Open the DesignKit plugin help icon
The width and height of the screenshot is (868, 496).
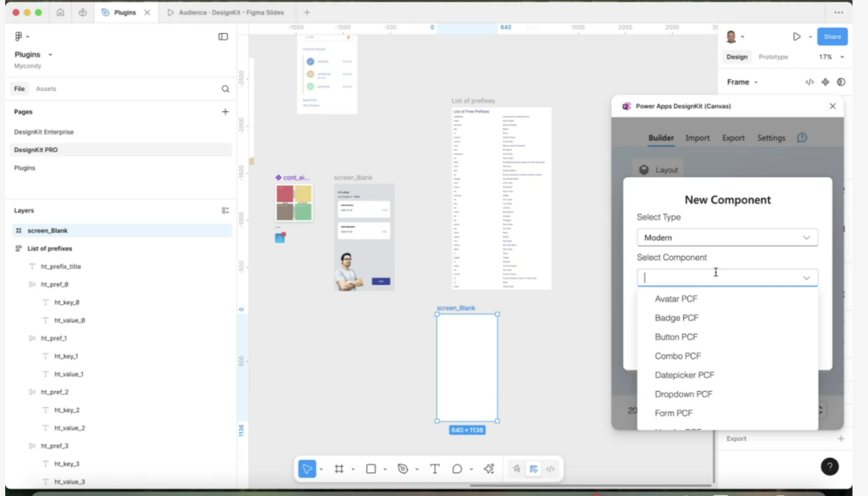(x=802, y=138)
